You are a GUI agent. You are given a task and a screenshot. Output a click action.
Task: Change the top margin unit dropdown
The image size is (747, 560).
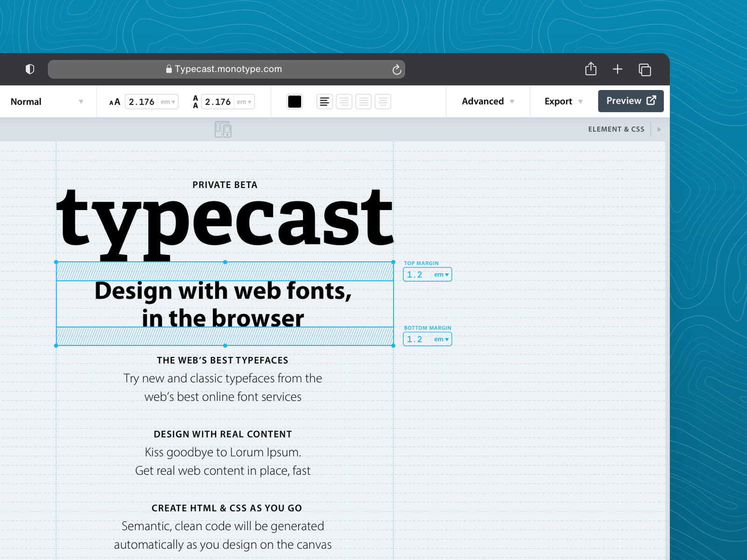tap(441, 275)
